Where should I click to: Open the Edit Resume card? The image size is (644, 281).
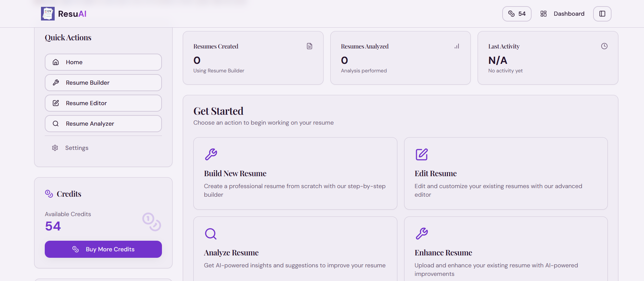(506, 173)
